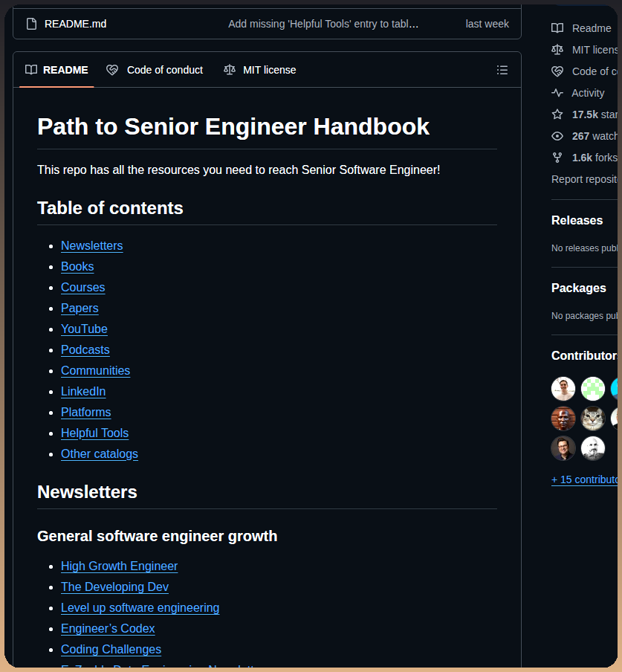The height and width of the screenshot is (672, 622).
Task: Open the green pixel-pattern contributor avatar
Action: pyautogui.click(x=593, y=389)
